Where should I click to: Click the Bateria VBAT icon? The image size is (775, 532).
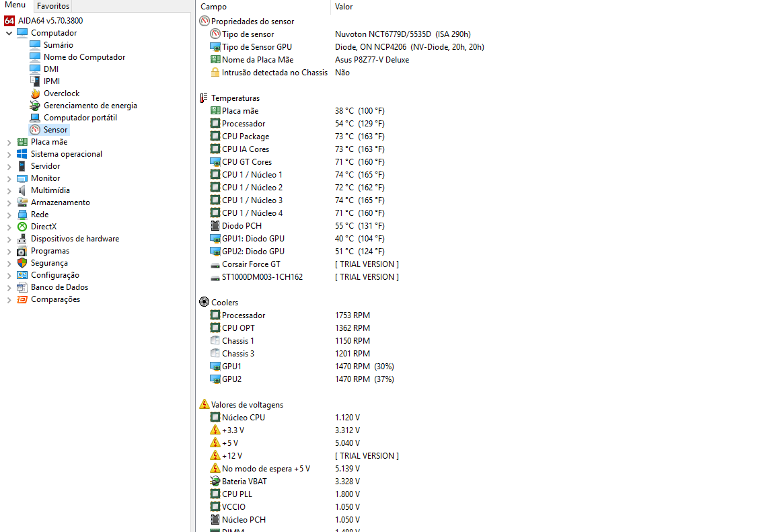tap(215, 481)
